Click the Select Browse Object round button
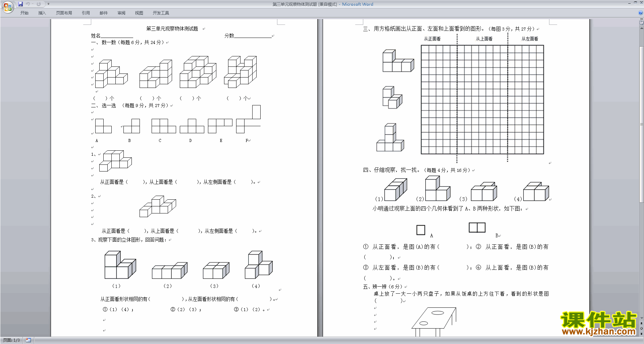The height and width of the screenshot is (344, 644). 642,329
